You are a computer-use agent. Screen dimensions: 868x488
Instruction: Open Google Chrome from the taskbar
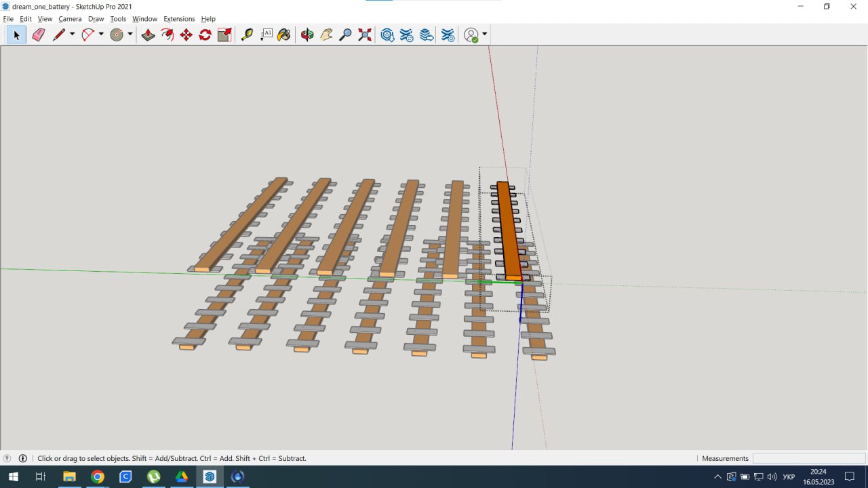coord(98,476)
